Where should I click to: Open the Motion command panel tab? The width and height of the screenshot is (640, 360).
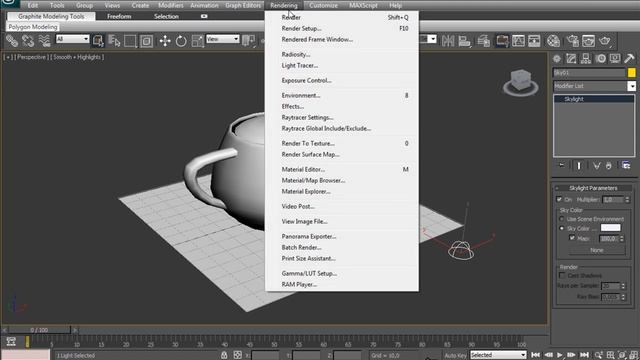click(x=600, y=58)
